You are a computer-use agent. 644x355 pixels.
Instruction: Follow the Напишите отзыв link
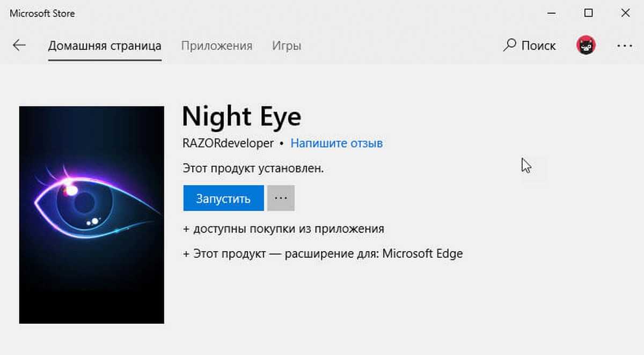click(x=336, y=143)
